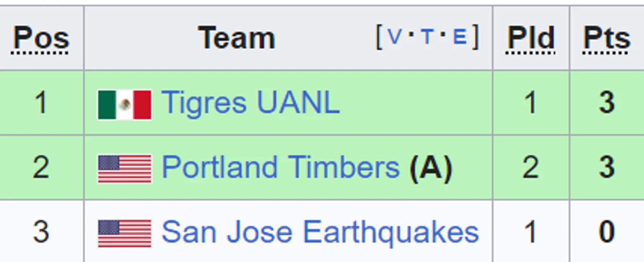Screen dimensions: 644x262
Task: Click the (A) marker beside Portland Timbers
Action: point(431,168)
